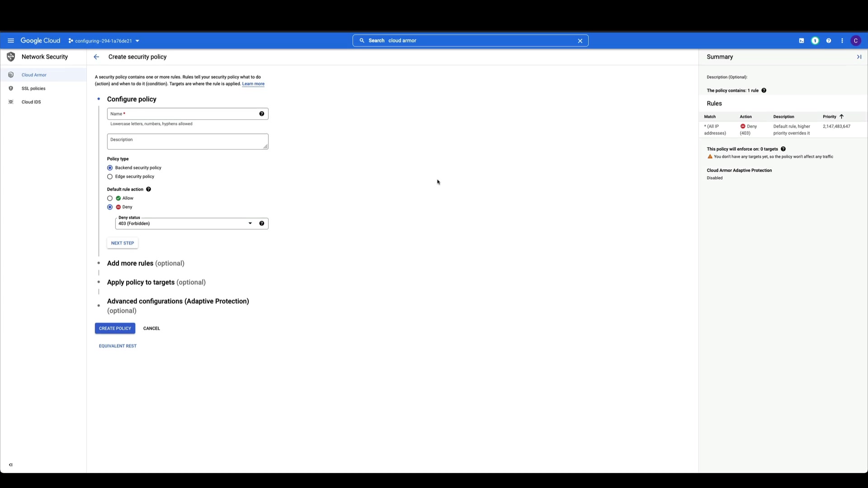The image size is (868, 488).
Task: Open the Deny status dropdown
Action: (250, 224)
